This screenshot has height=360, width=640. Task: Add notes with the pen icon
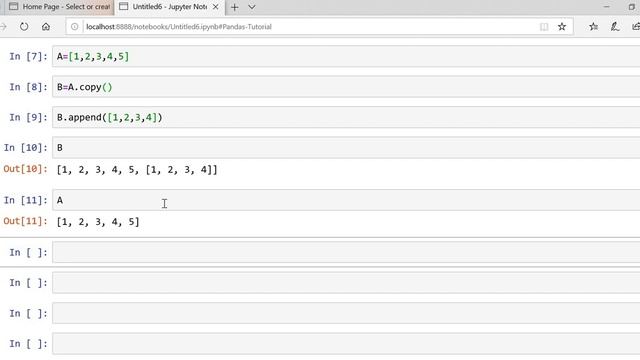[615, 27]
